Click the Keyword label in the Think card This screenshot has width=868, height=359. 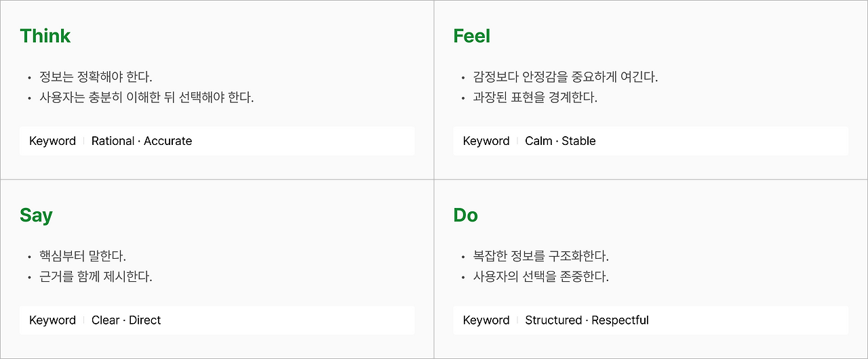click(52, 141)
